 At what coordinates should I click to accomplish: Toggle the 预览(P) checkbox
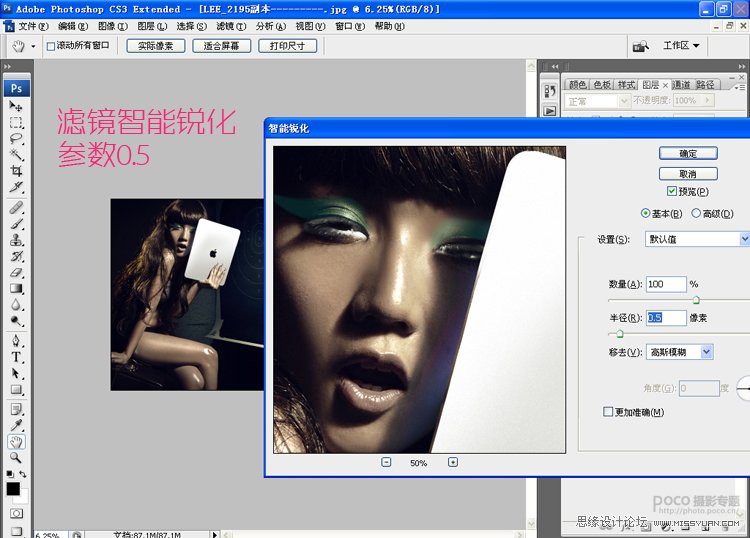pyautogui.click(x=672, y=191)
